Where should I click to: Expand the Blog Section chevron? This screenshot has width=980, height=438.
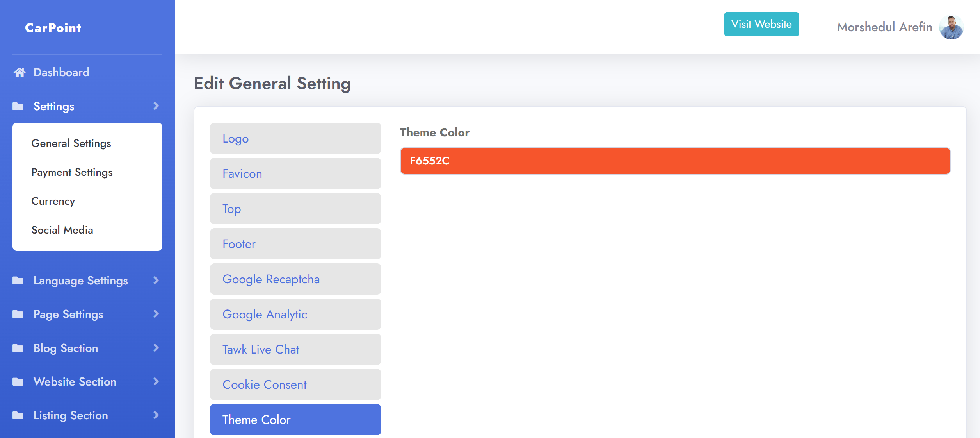(156, 348)
